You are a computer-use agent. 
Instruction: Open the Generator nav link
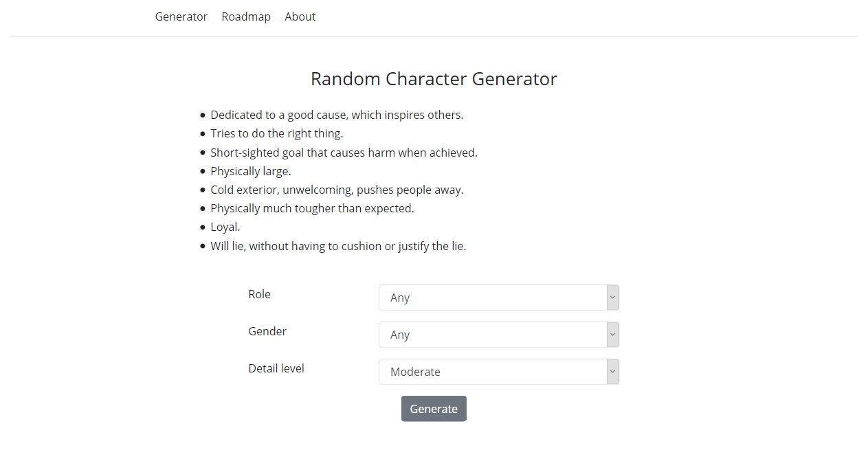click(x=181, y=16)
